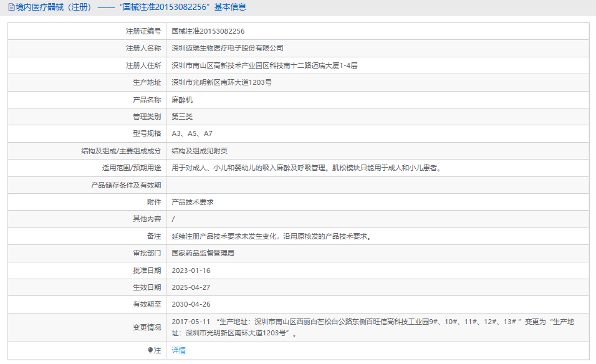Click the 批准日期 label
This screenshot has width=596, height=364.
(x=147, y=271)
